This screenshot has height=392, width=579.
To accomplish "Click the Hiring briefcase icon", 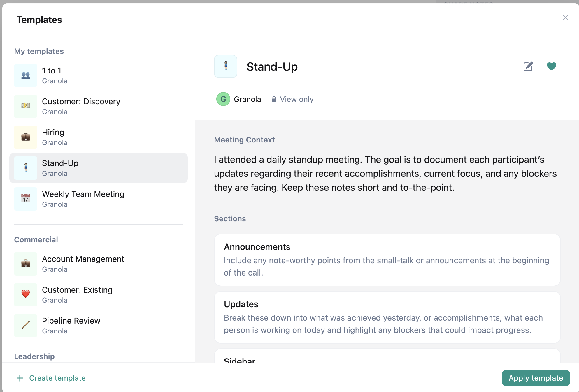I will (26, 137).
